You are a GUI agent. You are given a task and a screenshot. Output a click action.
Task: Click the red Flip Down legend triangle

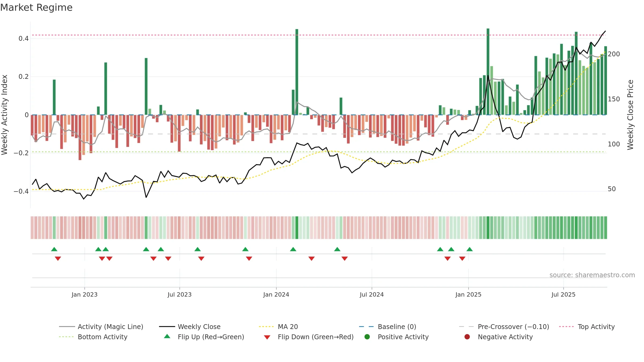click(267, 337)
